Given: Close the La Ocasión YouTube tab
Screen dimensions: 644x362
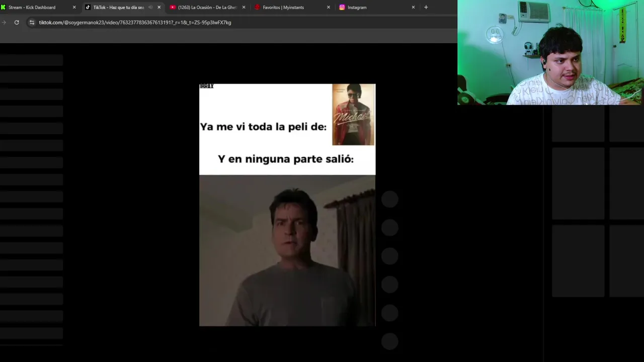Looking at the screenshot, I should (x=244, y=8).
